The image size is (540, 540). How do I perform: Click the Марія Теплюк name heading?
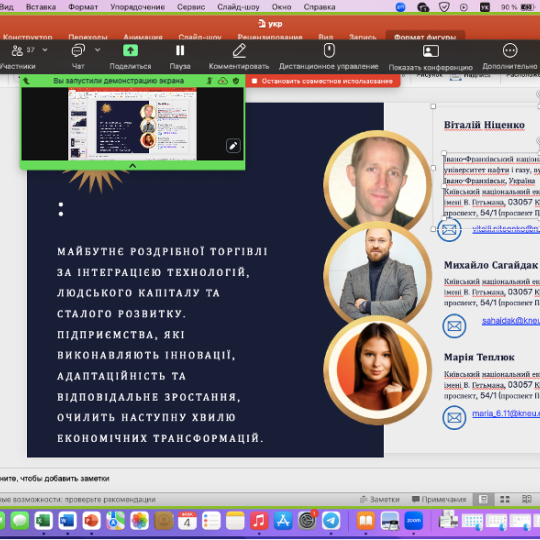point(479,357)
